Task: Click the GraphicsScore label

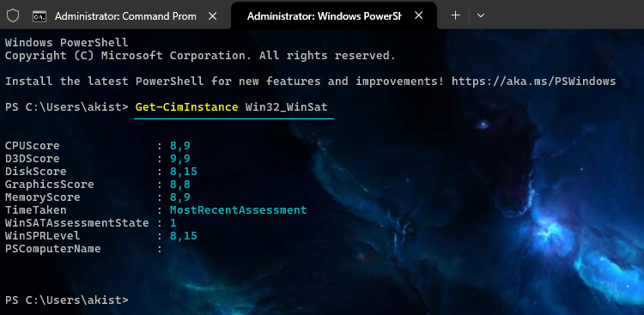Action: 49,185
